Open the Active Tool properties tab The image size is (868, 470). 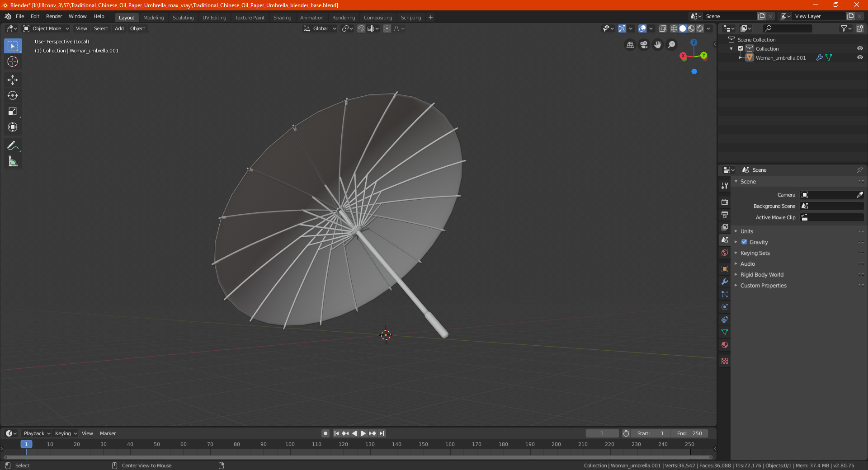click(725, 186)
